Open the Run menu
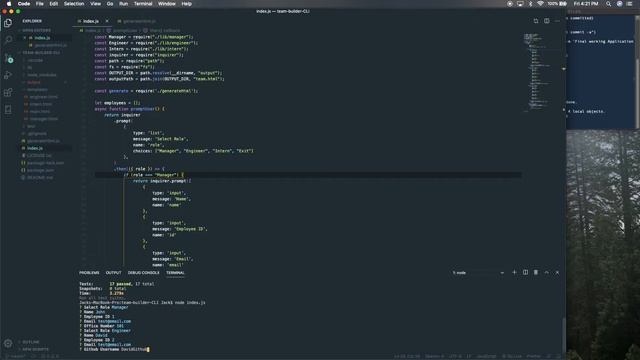 tap(123, 4)
